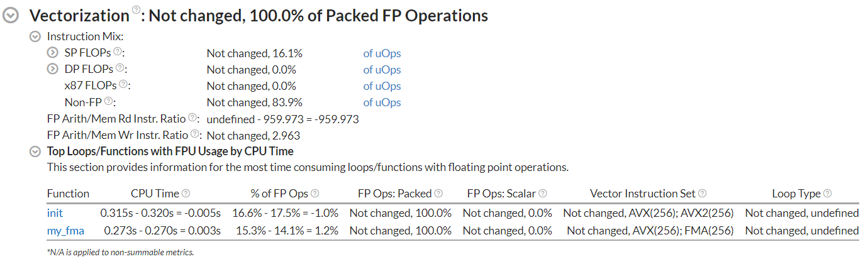
Task: Open the my_fma function link
Action: pyautogui.click(x=65, y=231)
